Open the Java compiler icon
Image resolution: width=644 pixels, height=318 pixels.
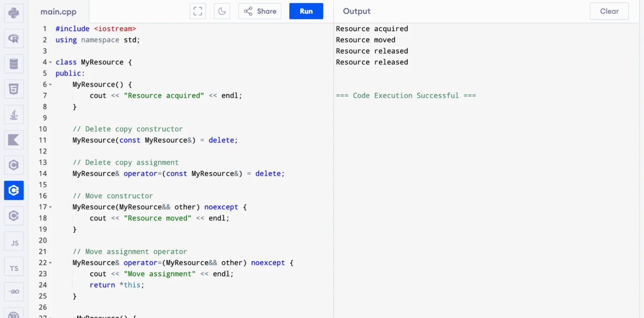click(14, 114)
